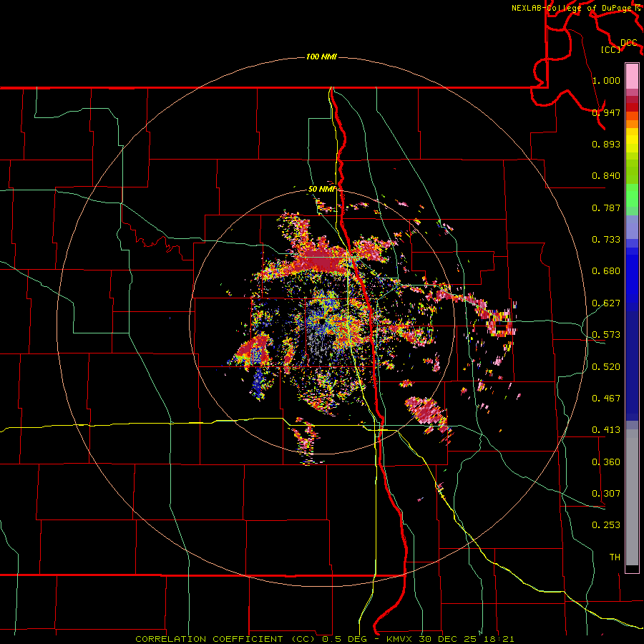This screenshot has width=644, height=644.
Task: Click the 0.413 legend value
Action: click(x=606, y=430)
